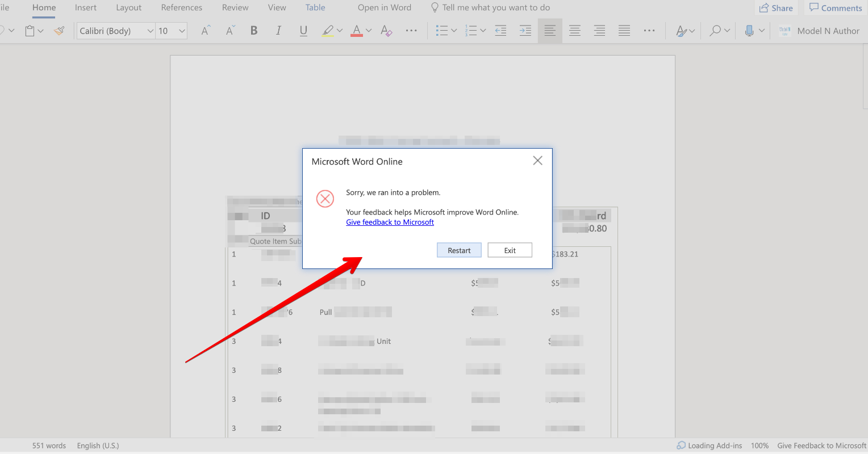Open the font color picker
Viewport: 868px width, 454px height.
(x=368, y=31)
